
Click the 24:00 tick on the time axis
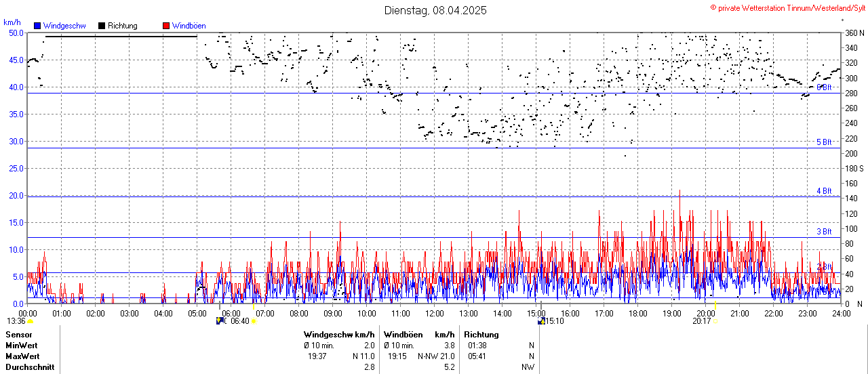click(x=842, y=314)
